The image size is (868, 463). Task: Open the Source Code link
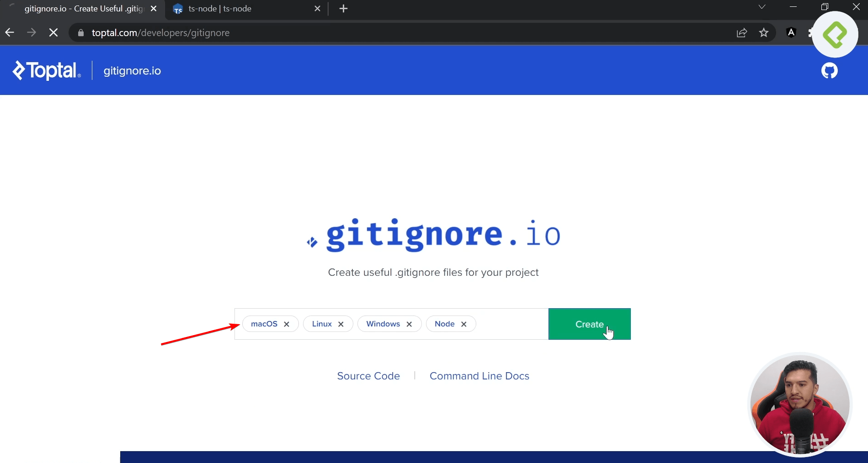[x=368, y=376]
